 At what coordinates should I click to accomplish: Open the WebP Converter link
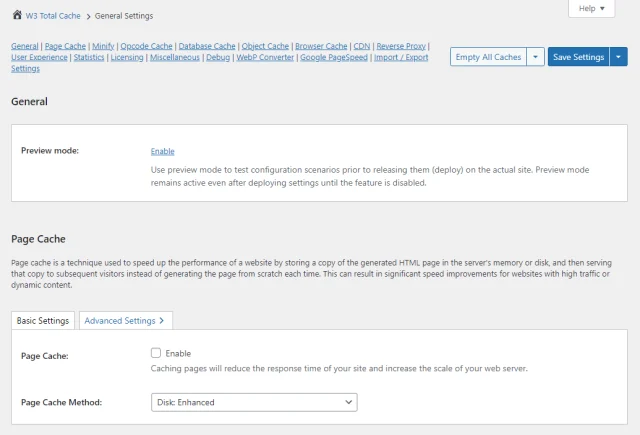265,58
